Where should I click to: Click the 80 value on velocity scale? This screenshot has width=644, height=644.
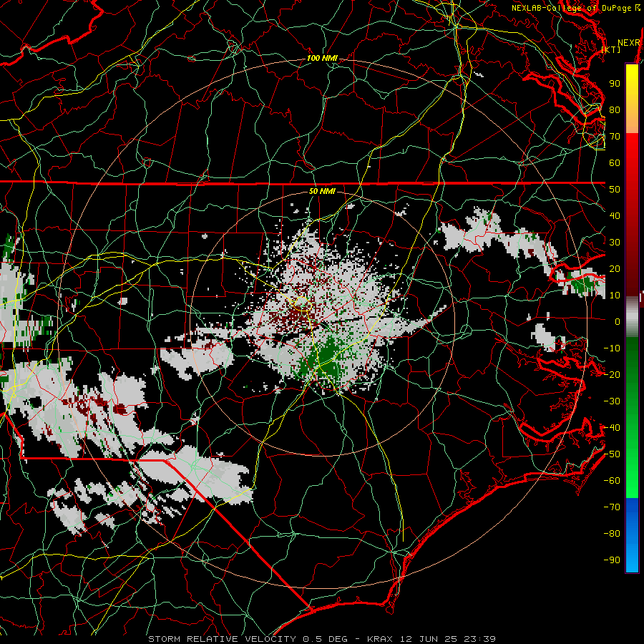click(x=615, y=110)
